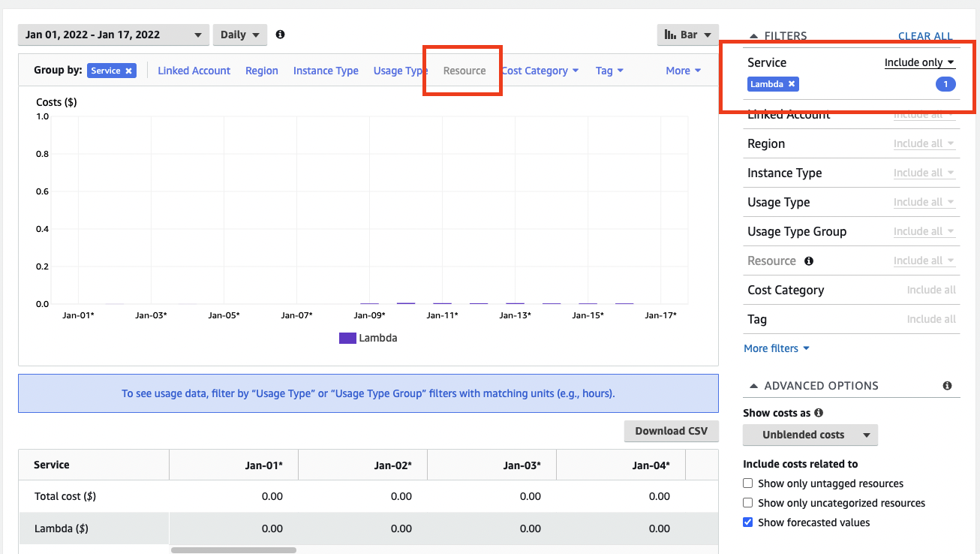Open Service filter Include only dropdown
The image size is (980, 554).
pos(920,62)
